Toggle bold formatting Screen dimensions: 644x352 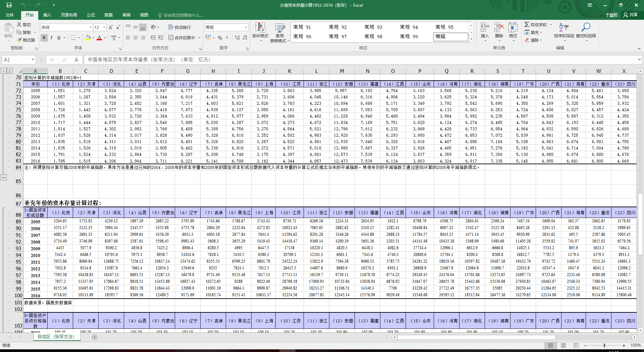pos(44,38)
